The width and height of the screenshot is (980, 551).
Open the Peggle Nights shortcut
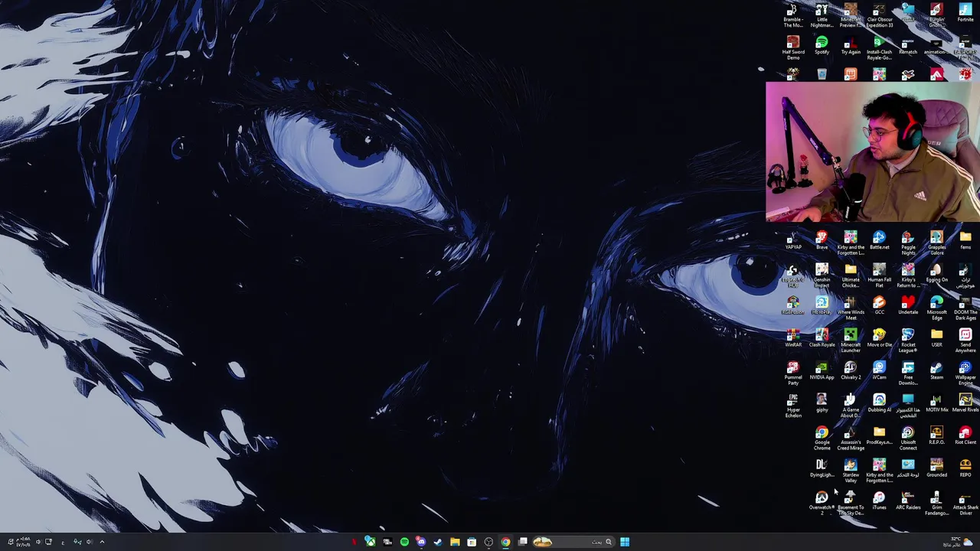point(908,243)
